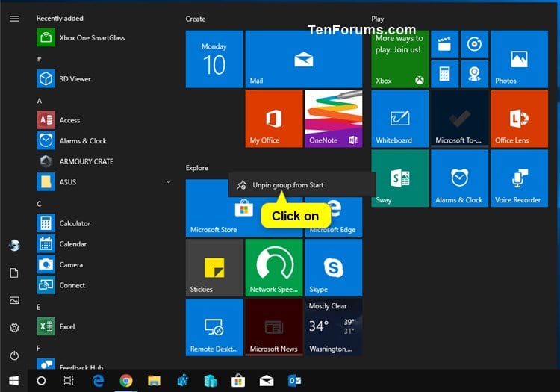Click the Play group title
This screenshot has height=392, width=560.
pyautogui.click(x=378, y=19)
